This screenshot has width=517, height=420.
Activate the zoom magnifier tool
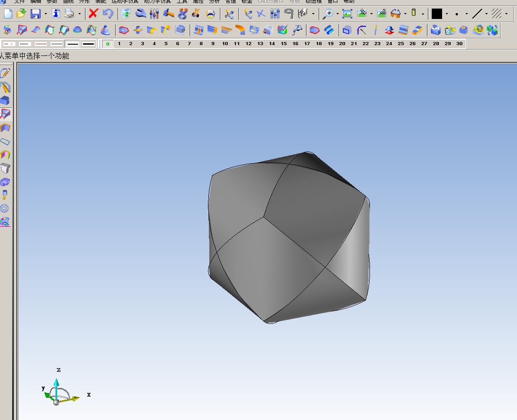328,14
